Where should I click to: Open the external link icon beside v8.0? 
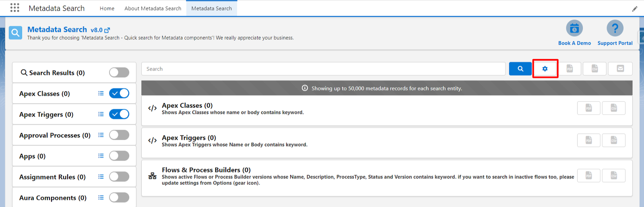pos(107,30)
